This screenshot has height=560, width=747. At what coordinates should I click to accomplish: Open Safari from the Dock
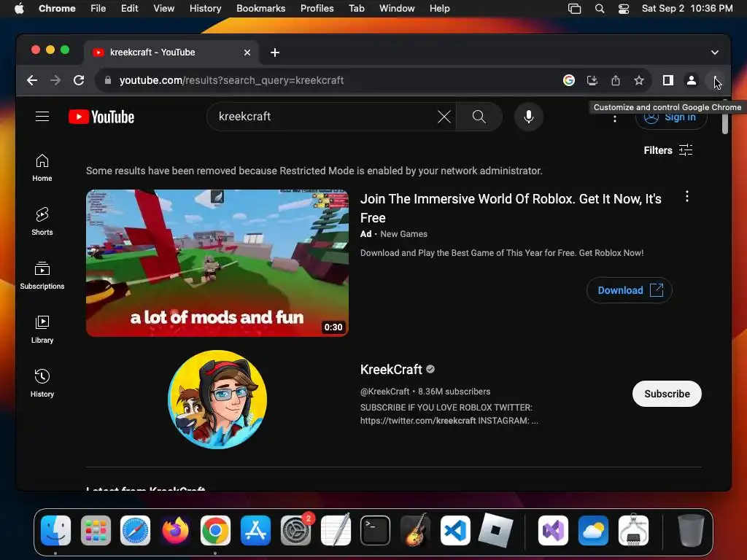(135, 531)
